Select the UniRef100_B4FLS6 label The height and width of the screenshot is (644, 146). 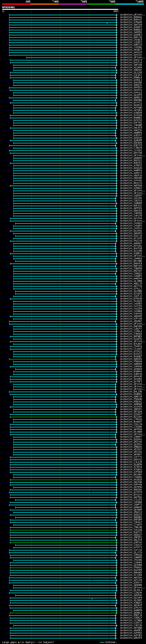[131, 37]
